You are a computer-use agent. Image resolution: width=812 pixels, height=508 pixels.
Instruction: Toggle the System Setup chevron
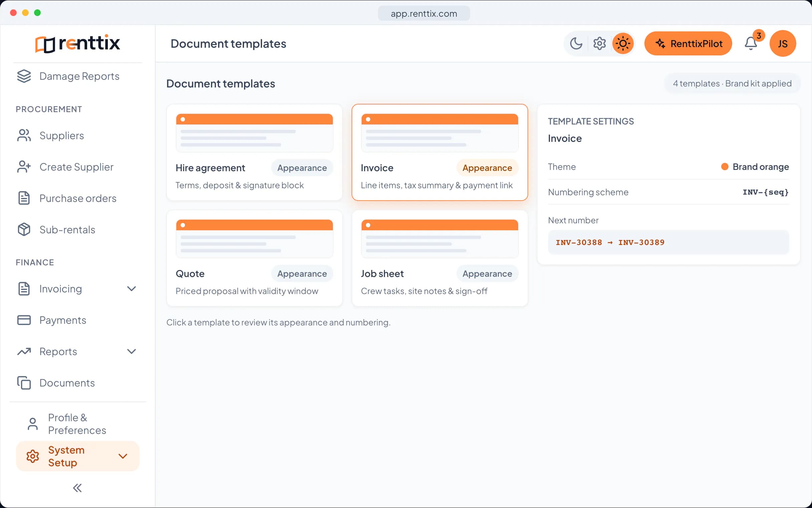click(x=123, y=456)
